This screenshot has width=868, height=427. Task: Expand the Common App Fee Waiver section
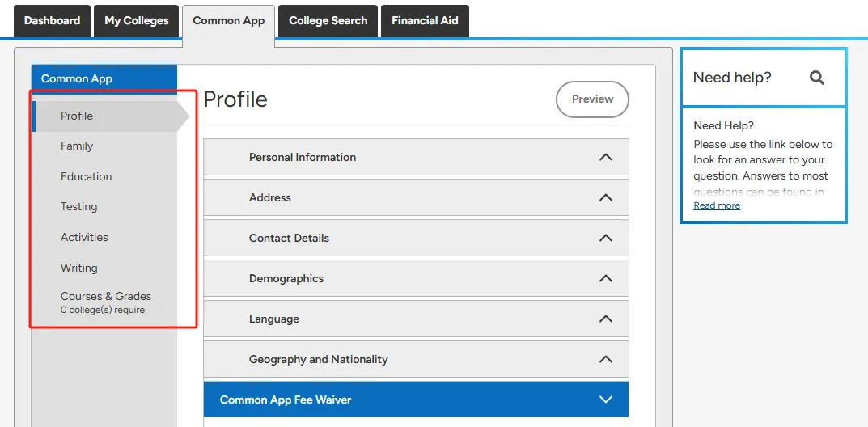(605, 400)
